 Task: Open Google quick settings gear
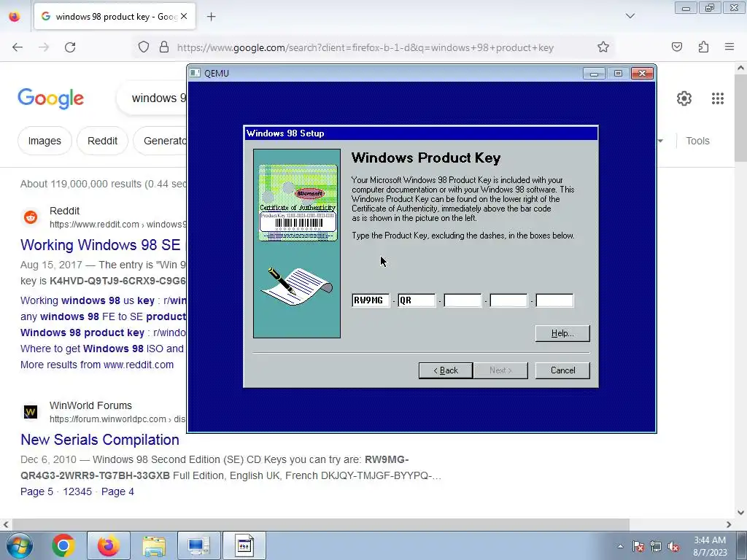684,98
